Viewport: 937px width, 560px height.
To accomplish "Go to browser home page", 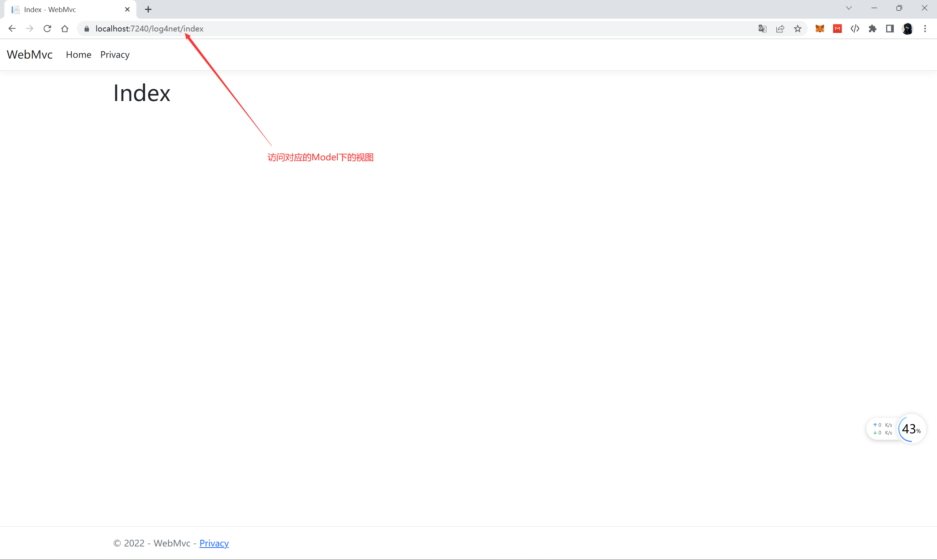I will point(65,29).
